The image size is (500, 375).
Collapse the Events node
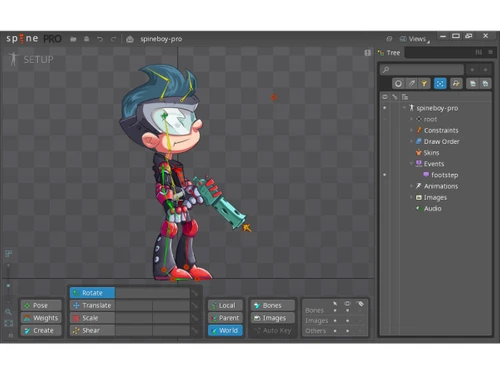pos(411,163)
